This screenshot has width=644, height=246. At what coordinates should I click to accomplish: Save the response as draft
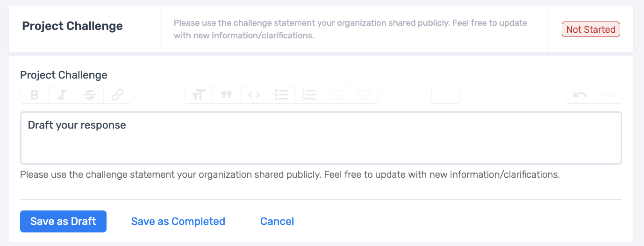tap(63, 221)
